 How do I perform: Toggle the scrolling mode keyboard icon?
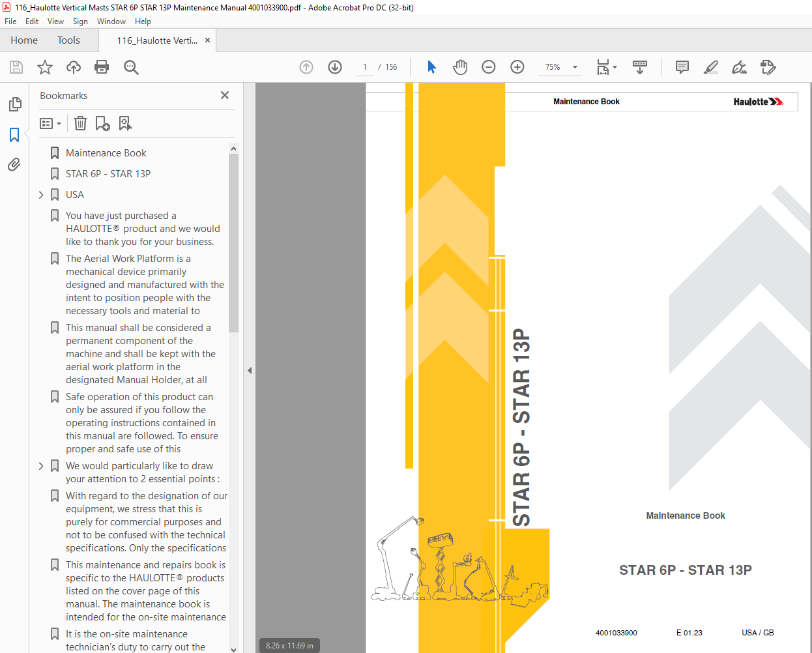pyautogui.click(x=640, y=67)
